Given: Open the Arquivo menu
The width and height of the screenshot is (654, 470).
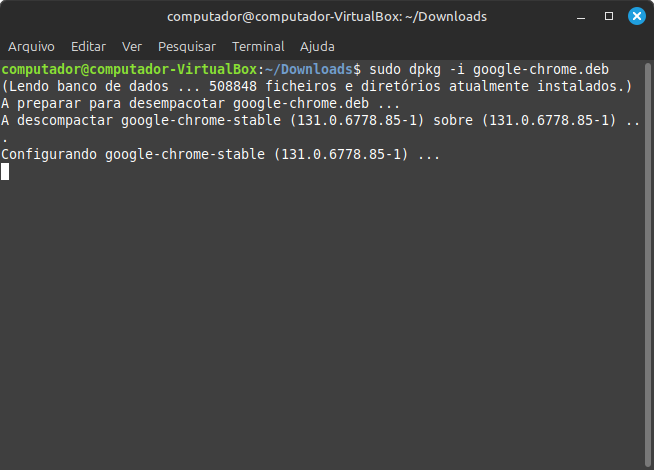Looking at the screenshot, I should click(31, 47).
